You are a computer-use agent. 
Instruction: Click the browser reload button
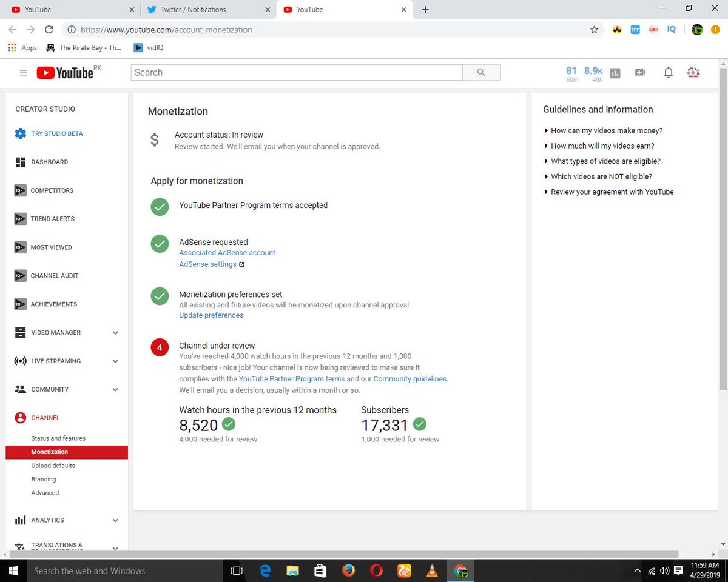[49, 29]
